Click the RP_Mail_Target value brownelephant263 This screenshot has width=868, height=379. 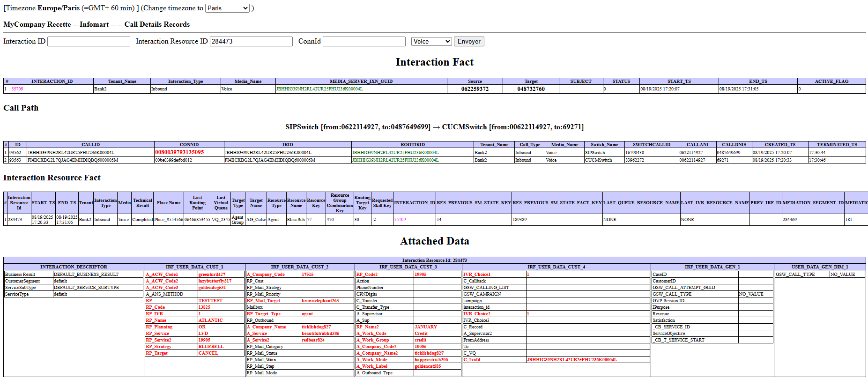click(x=320, y=301)
